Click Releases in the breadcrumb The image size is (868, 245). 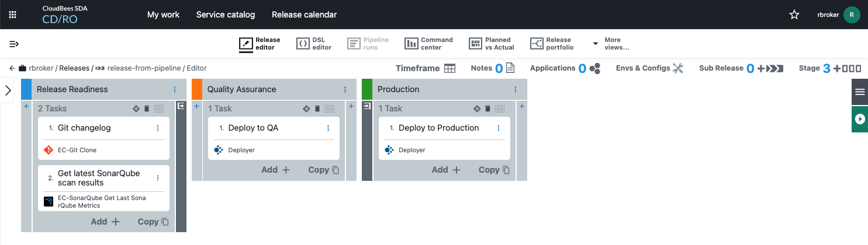74,68
